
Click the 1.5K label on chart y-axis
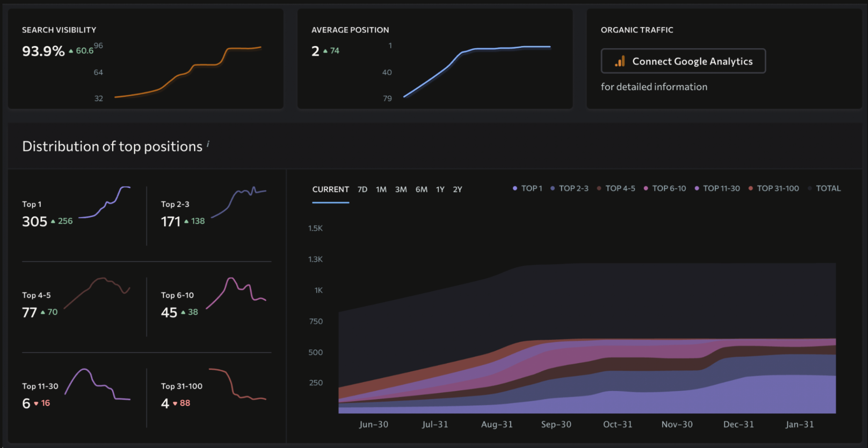(315, 228)
